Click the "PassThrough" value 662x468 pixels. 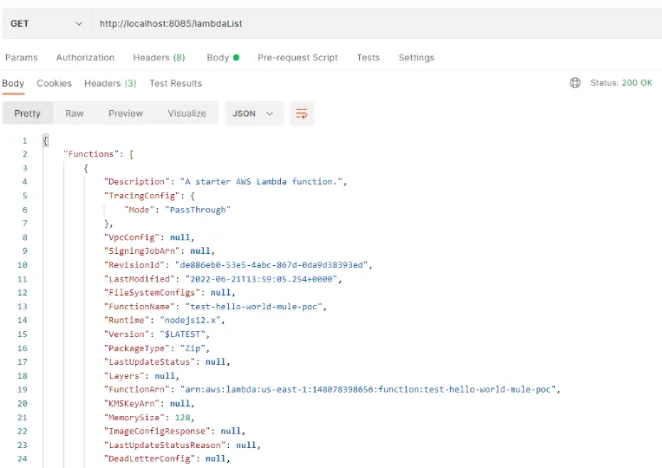198,210
